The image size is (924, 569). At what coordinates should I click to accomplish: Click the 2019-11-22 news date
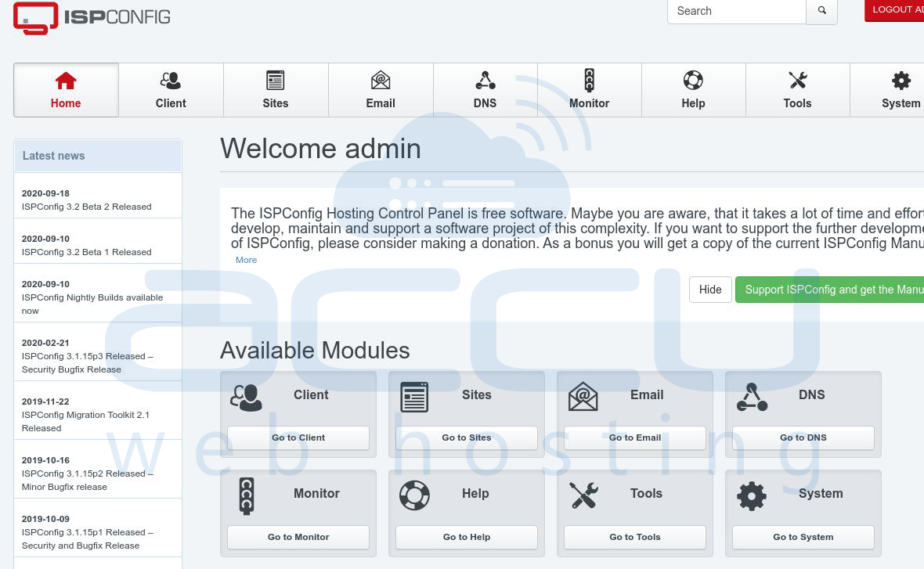click(x=45, y=402)
